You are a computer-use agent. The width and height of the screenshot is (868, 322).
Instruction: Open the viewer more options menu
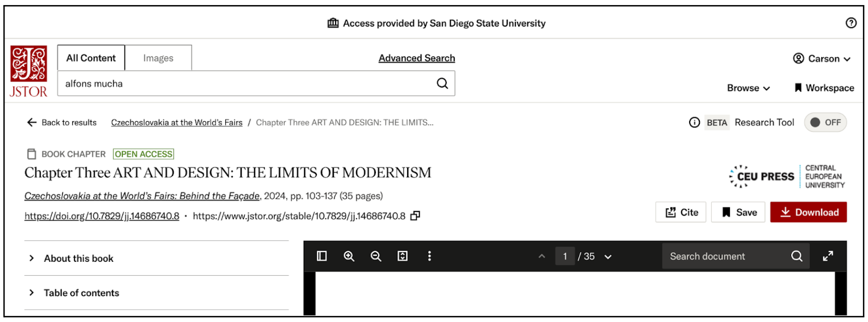point(429,256)
